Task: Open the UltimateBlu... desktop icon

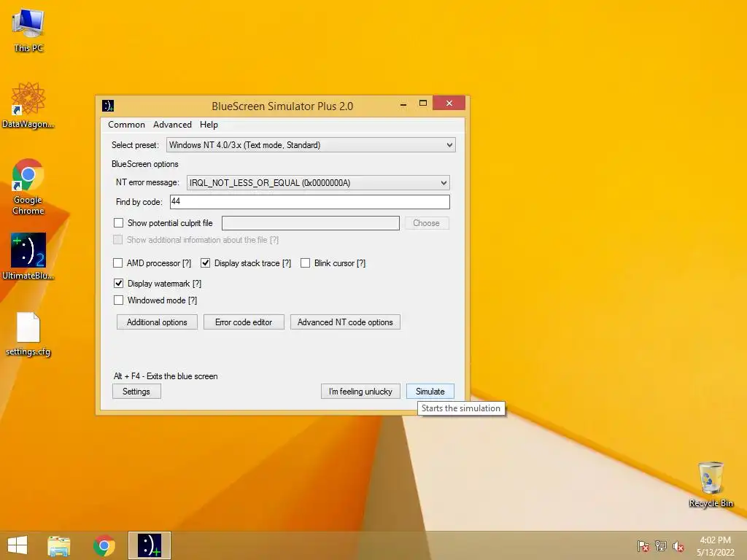Action: coord(28,256)
